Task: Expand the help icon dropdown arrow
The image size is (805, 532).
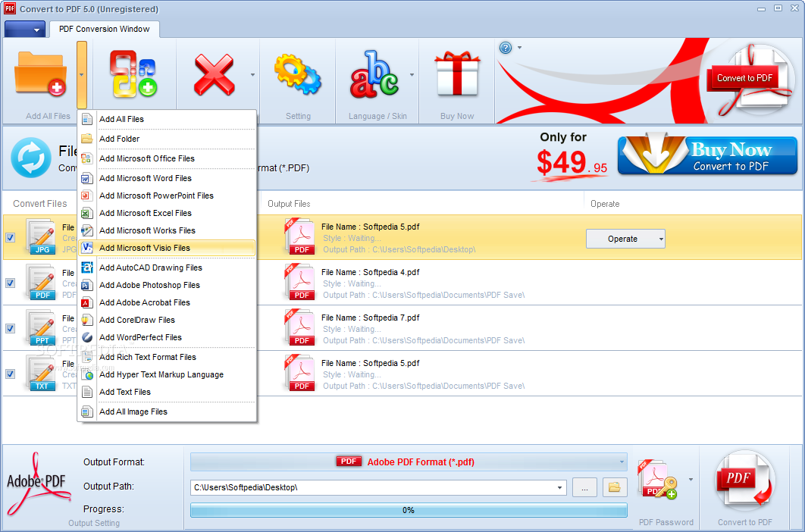Action: pyautogui.click(x=519, y=48)
